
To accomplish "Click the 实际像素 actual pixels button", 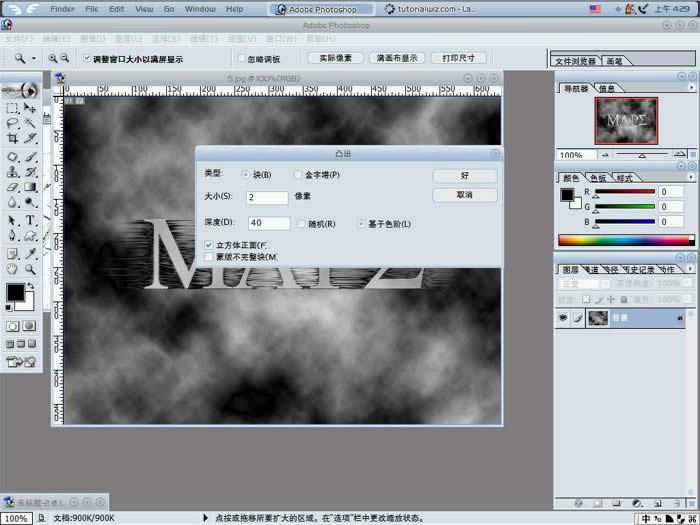I will coord(335,58).
